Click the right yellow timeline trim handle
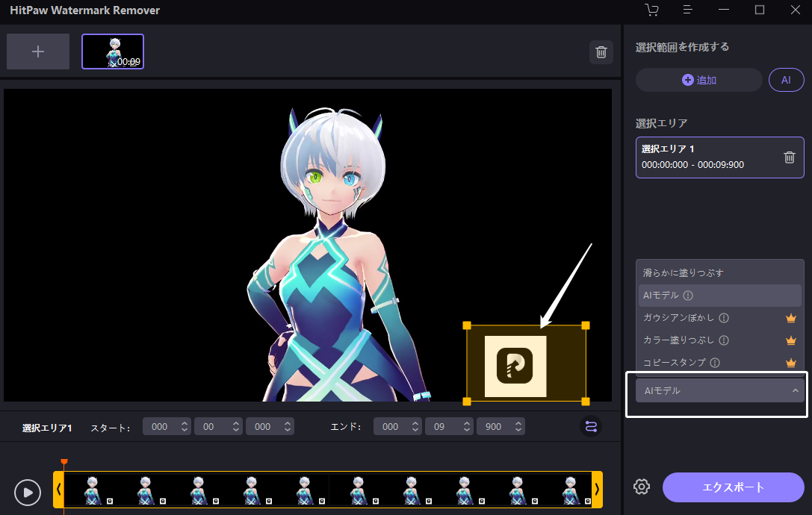The height and width of the screenshot is (515, 812). [x=597, y=489]
